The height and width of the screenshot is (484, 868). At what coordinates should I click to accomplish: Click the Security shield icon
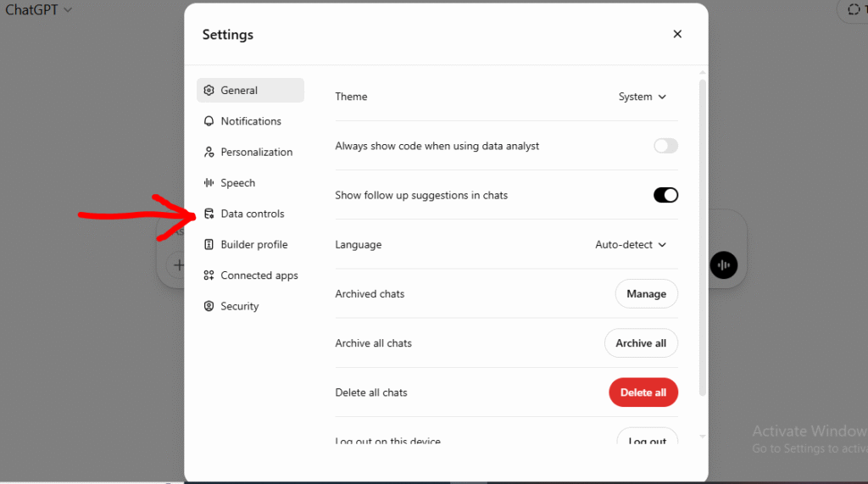[x=209, y=306]
